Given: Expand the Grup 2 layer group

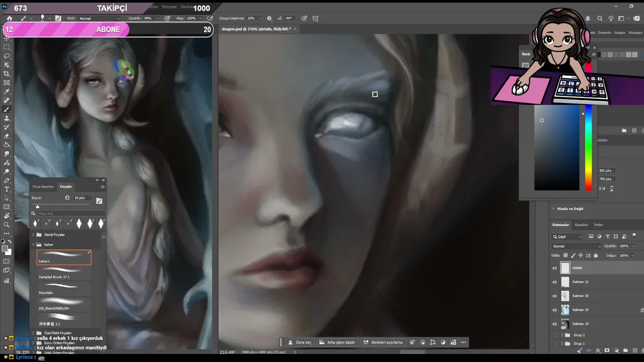Looking at the screenshot, I should coord(562,335).
